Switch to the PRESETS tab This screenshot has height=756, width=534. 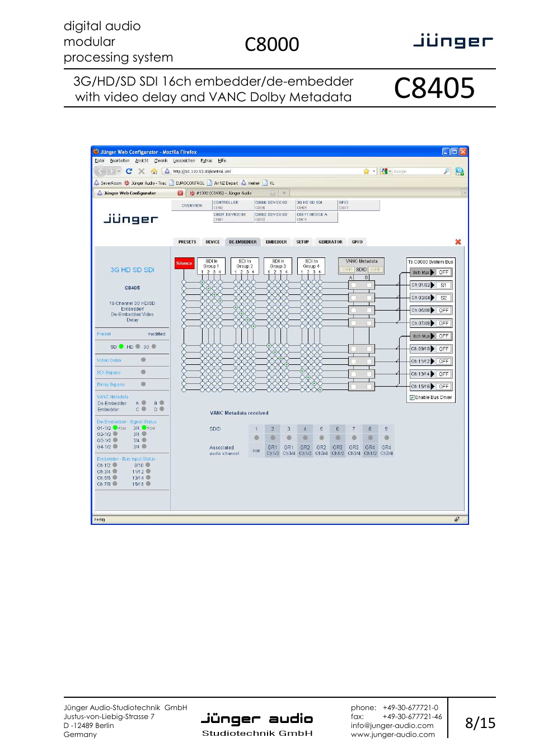[x=187, y=242]
